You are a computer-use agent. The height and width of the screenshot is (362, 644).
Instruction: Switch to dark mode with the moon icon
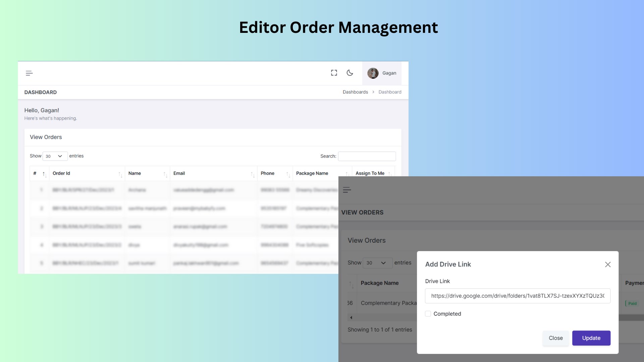tap(350, 73)
